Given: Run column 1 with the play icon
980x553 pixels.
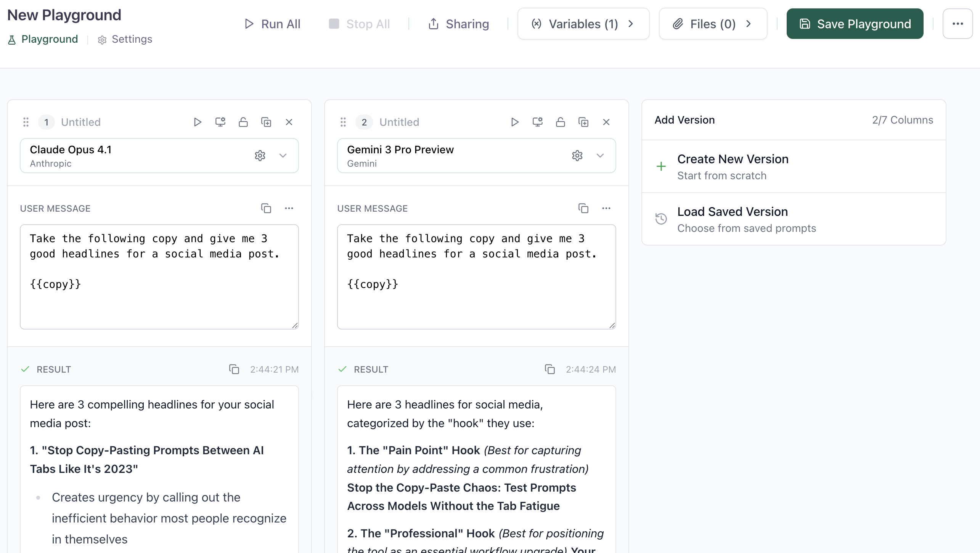Looking at the screenshot, I should (197, 122).
